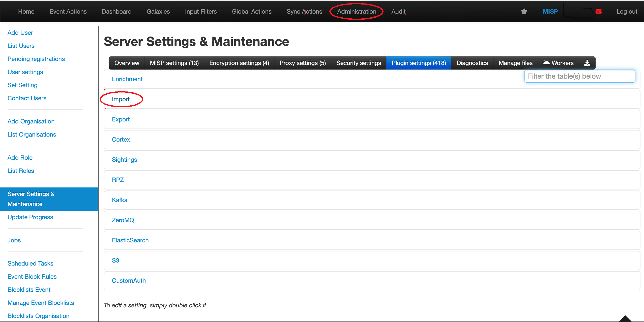Image resolution: width=644 pixels, height=322 pixels.
Task: Expand the Import plugin section
Action: 121,99
